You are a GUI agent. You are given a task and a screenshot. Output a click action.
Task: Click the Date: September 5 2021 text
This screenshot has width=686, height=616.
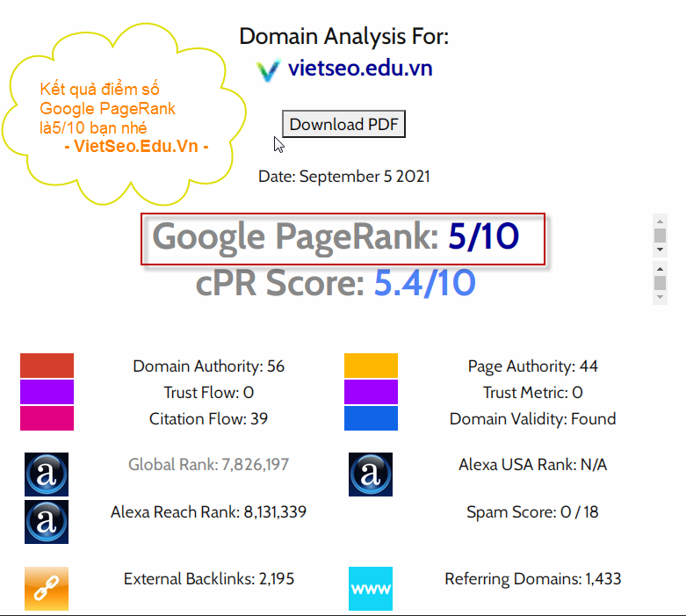343,177
